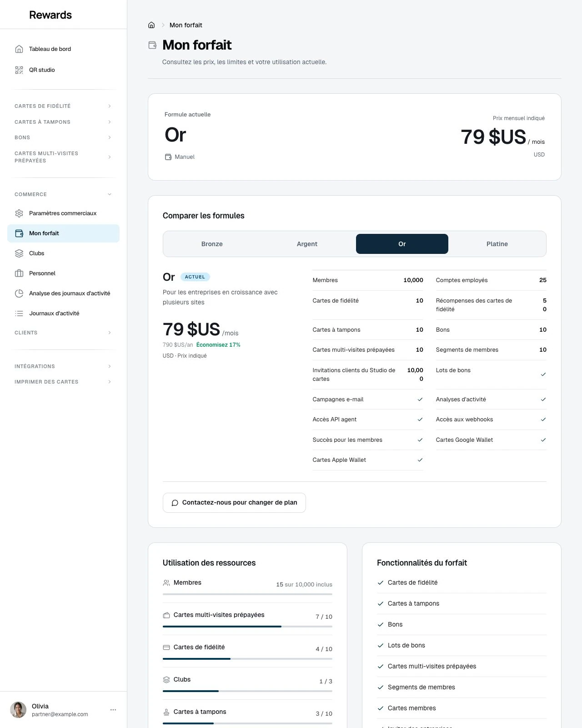The image size is (582, 728).
Task: Click Contactez-nous pour changer de plan
Action: 234,503
